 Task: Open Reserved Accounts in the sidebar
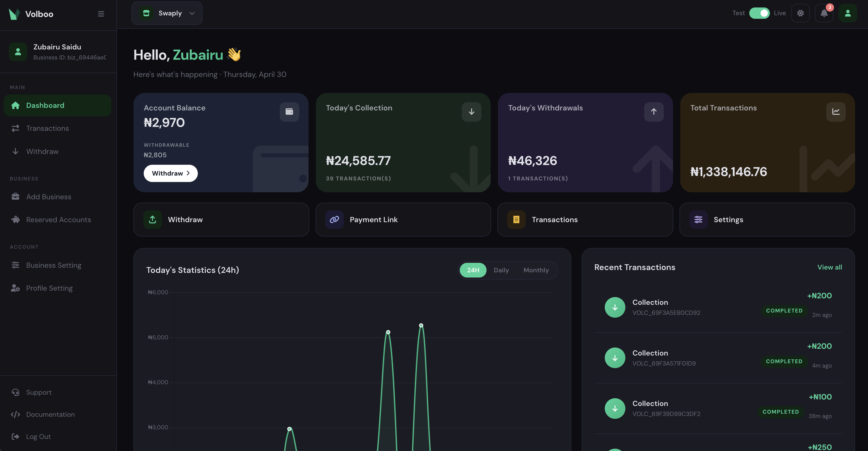pyautogui.click(x=57, y=220)
